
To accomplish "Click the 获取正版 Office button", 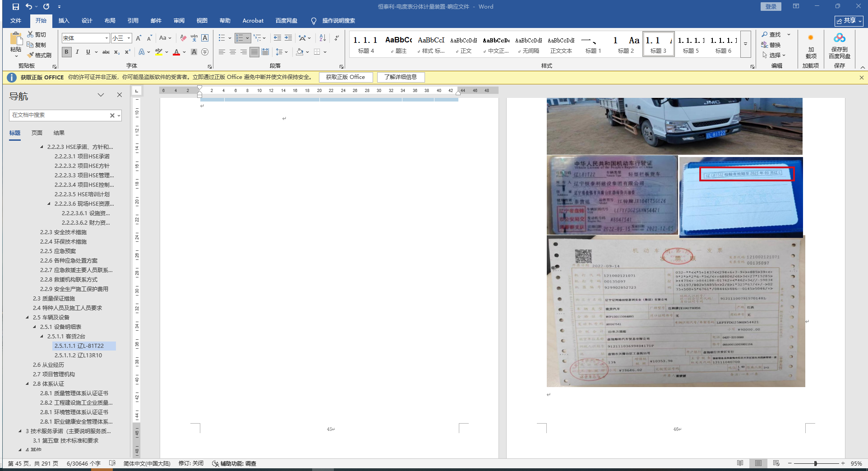I will pos(346,77).
